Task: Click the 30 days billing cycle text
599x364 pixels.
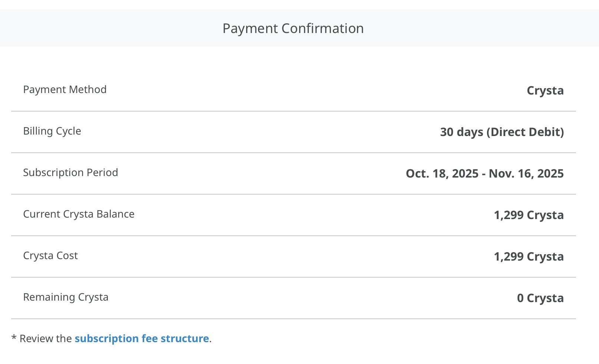Action: (x=461, y=132)
